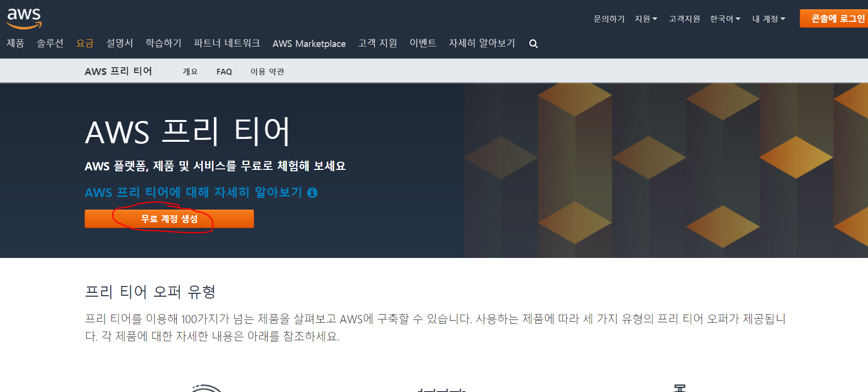Go to AWS Marketplace
The image size is (868, 392).
(309, 44)
